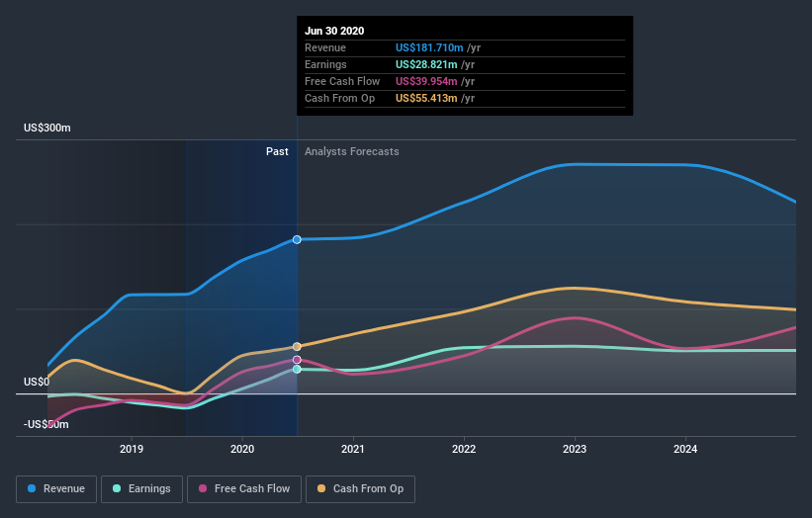
Task: Click the 2024 x-axis label
Action: click(685, 449)
